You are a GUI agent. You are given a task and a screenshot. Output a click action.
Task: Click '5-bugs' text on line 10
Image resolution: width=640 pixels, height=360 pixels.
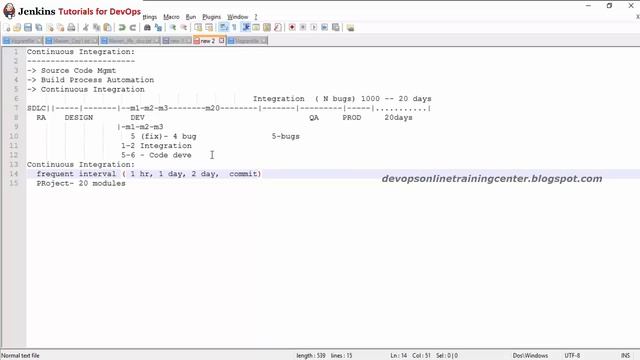tap(286, 136)
